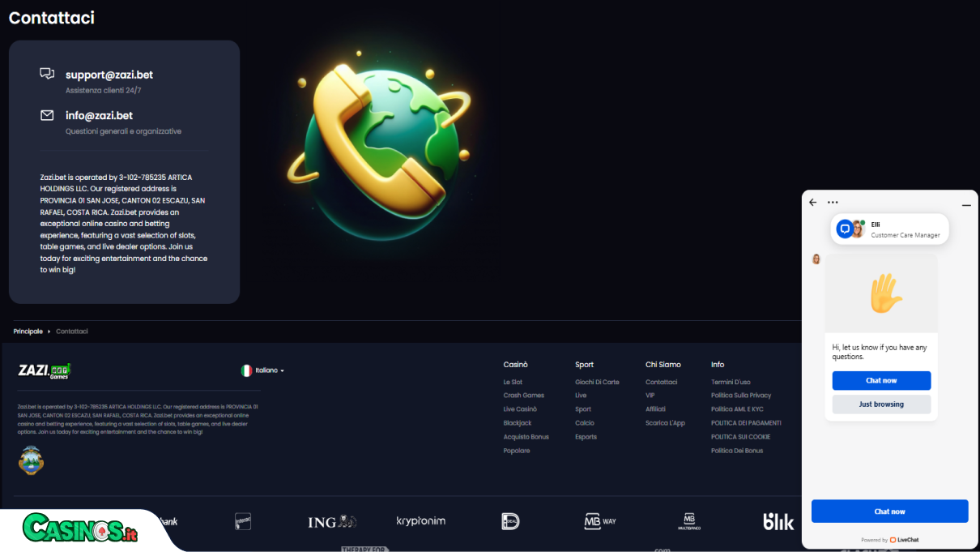The image size is (980, 552).
Task: Click the Assistenza clienti 24/7 text
Action: coord(104,91)
